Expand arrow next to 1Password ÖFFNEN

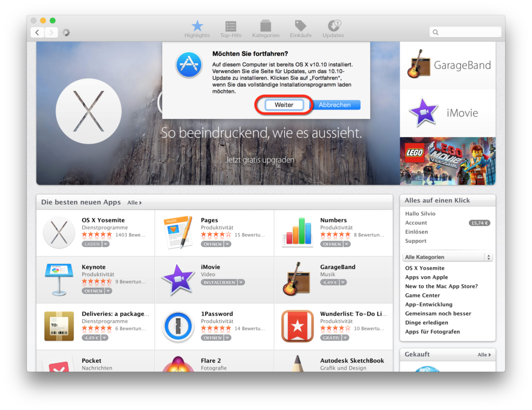point(228,338)
